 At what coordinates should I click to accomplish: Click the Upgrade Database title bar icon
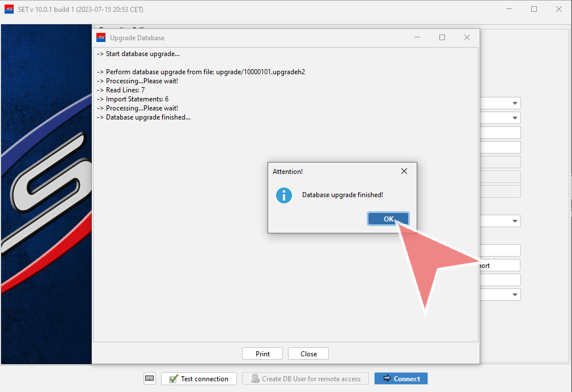[101, 38]
